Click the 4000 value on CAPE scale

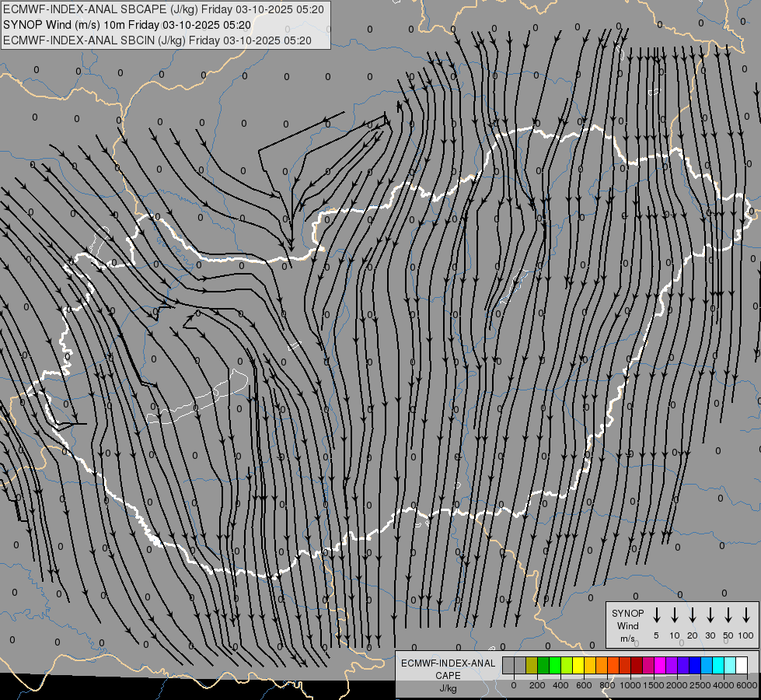coord(724,685)
